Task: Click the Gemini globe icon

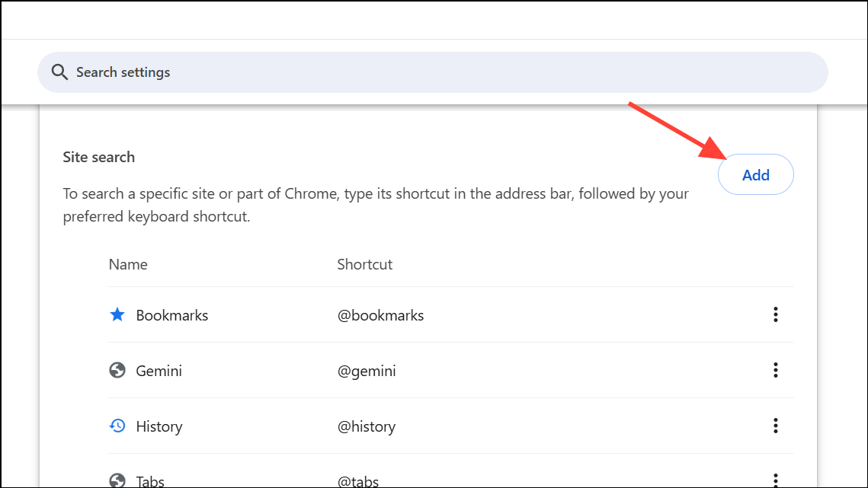Action: click(117, 370)
